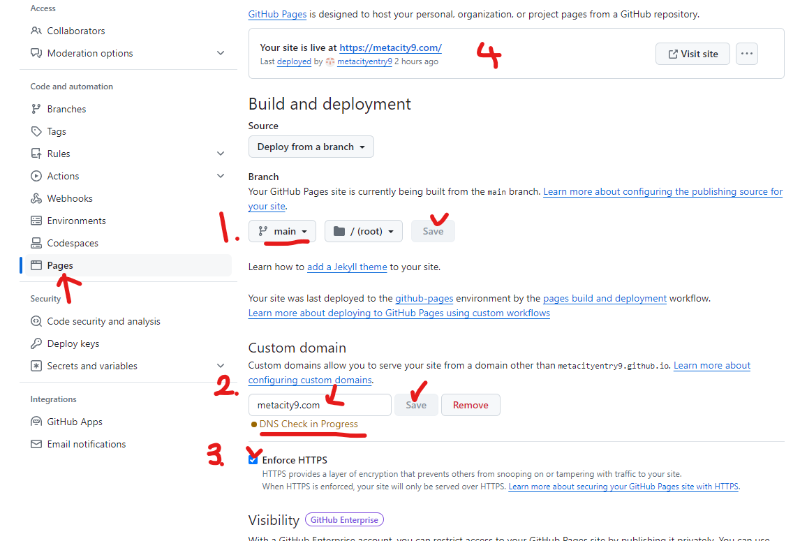Viewport: 800px width, 541px height.
Task: Open the Deploy from a branch dropdown
Action: tap(310, 147)
